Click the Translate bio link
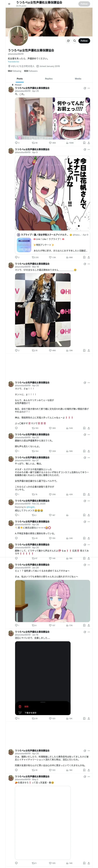The height and width of the screenshot is (868, 98). tap(14, 62)
